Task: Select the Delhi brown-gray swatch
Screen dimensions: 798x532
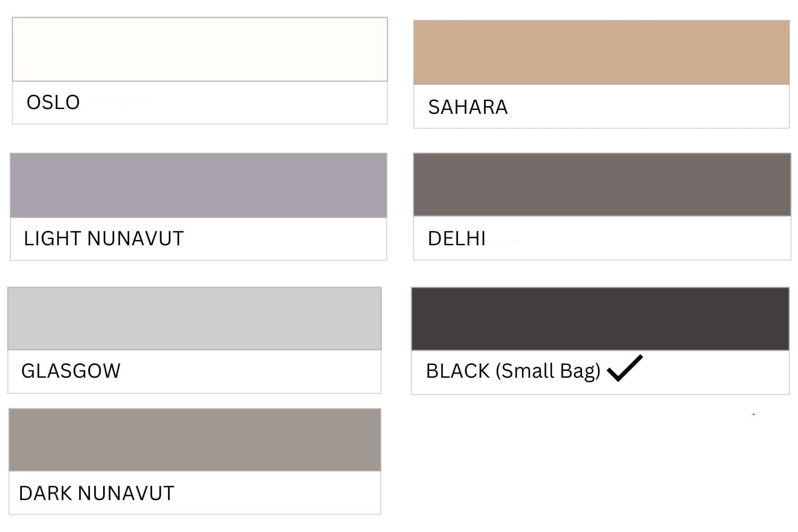Action: click(x=602, y=185)
